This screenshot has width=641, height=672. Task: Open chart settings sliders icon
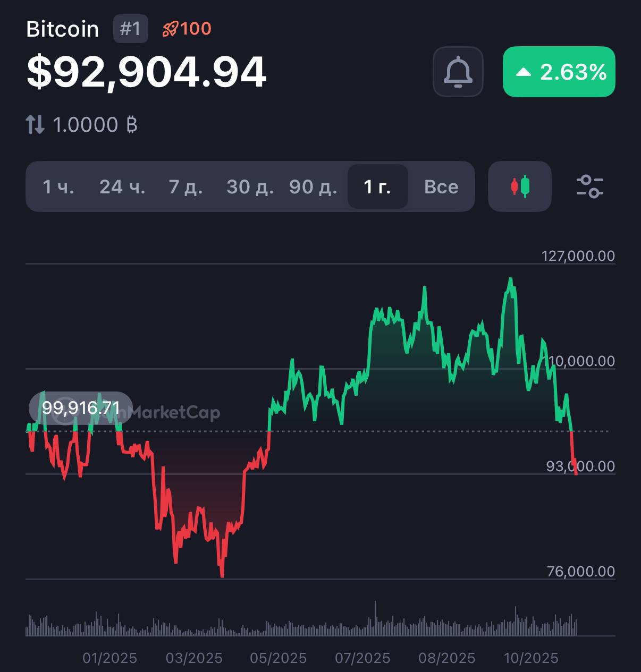click(x=589, y=186)
